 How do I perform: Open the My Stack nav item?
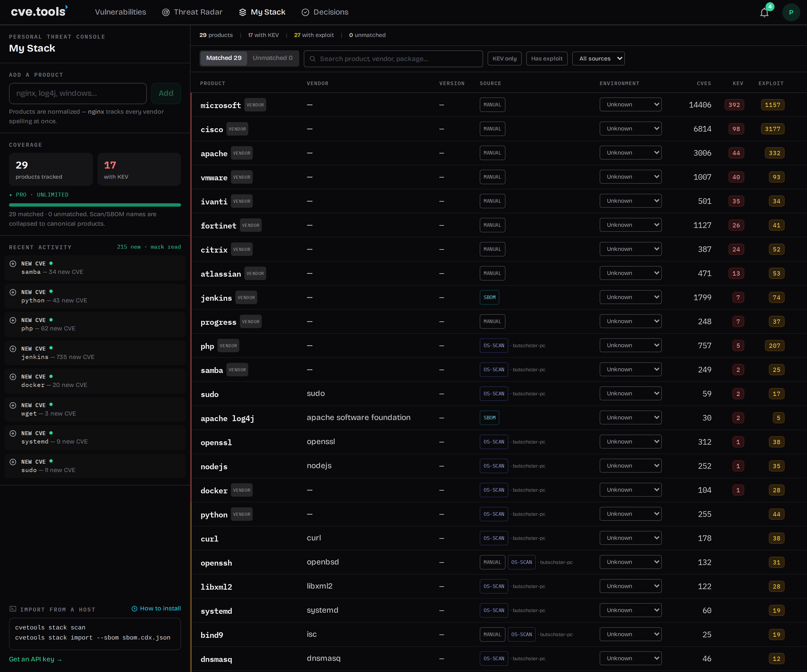[262, 12]
